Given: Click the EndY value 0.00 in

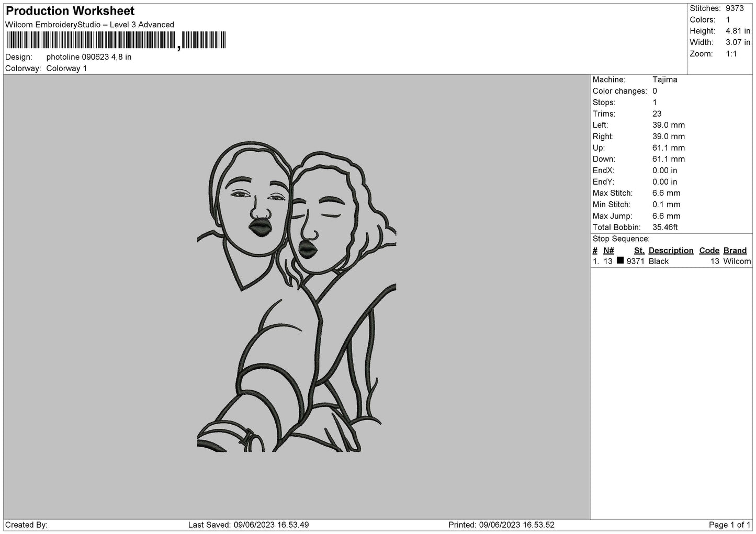Looking at the screenshot, I should [x=664, y=182].
